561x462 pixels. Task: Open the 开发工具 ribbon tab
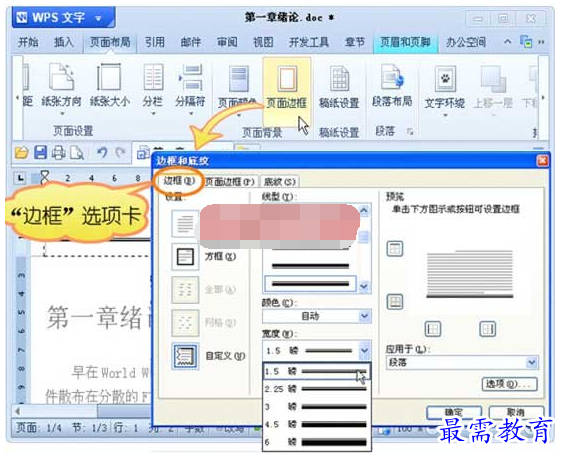point(308,42)
